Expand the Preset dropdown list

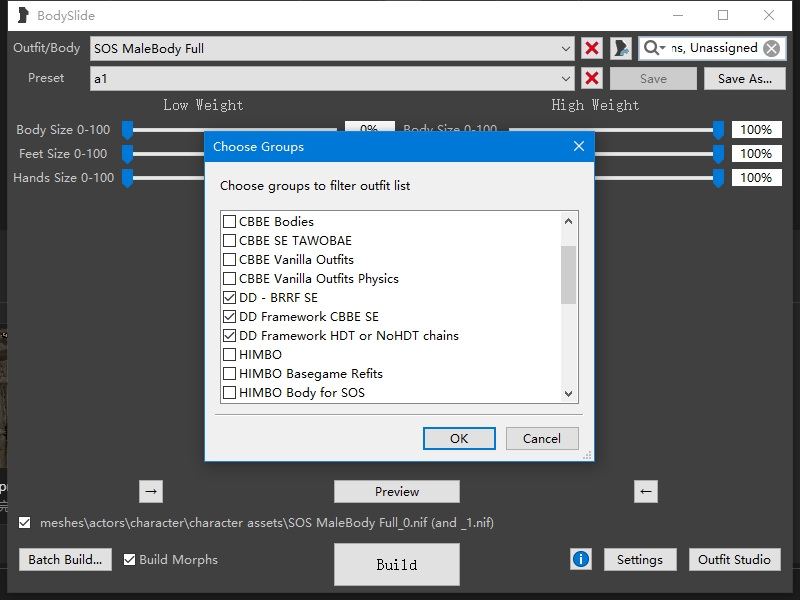tap(565, 79)
